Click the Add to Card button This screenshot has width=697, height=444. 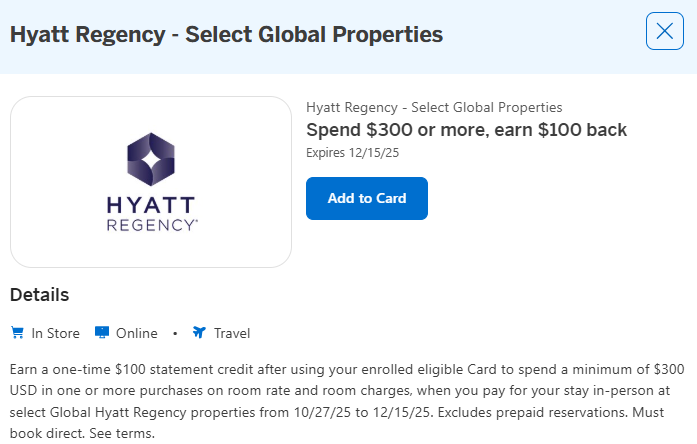(x=367, y=198)
